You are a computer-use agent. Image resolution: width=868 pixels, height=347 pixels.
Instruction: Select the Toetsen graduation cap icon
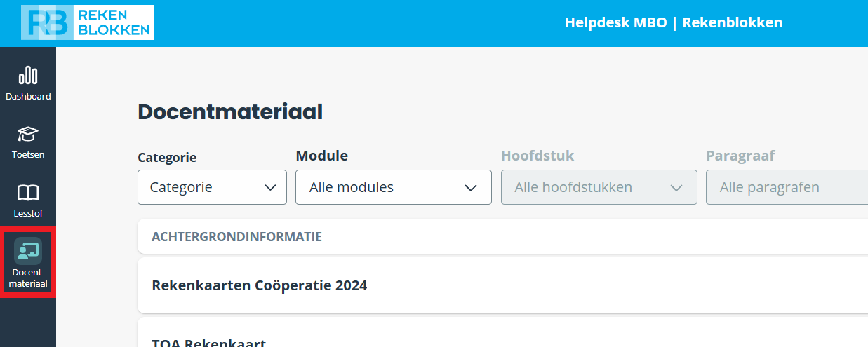(28, 134)
